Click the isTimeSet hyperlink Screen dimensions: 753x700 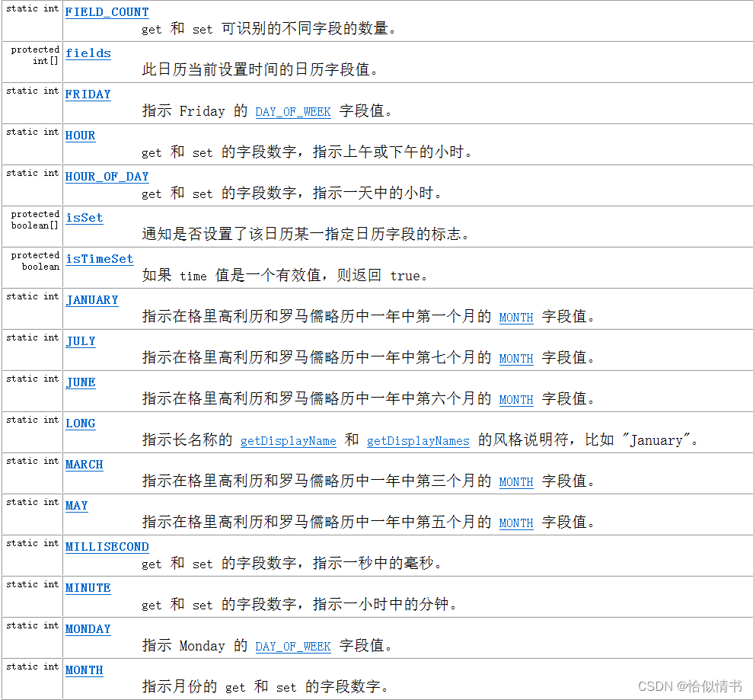click(x=99, y=258)
